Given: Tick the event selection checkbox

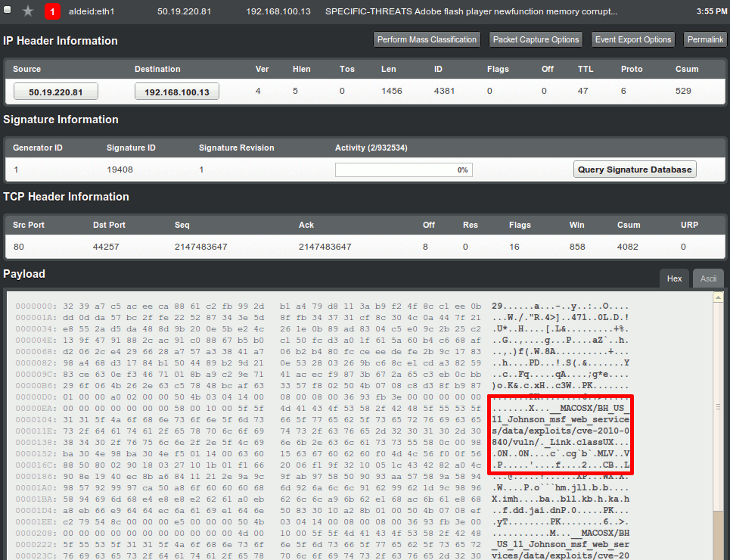Looking at the screenshot, I should coord(8,11).
